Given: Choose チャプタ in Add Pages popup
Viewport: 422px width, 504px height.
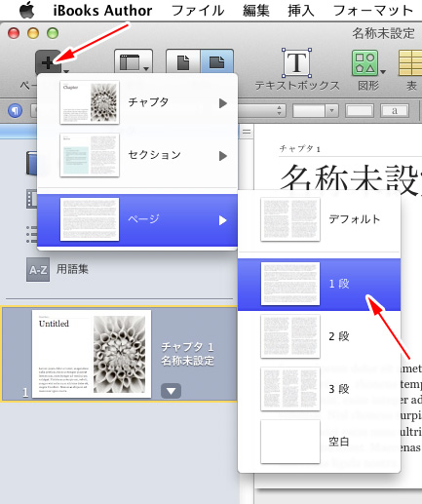Looking at the screenshot, I should click(x=137, y=102).
